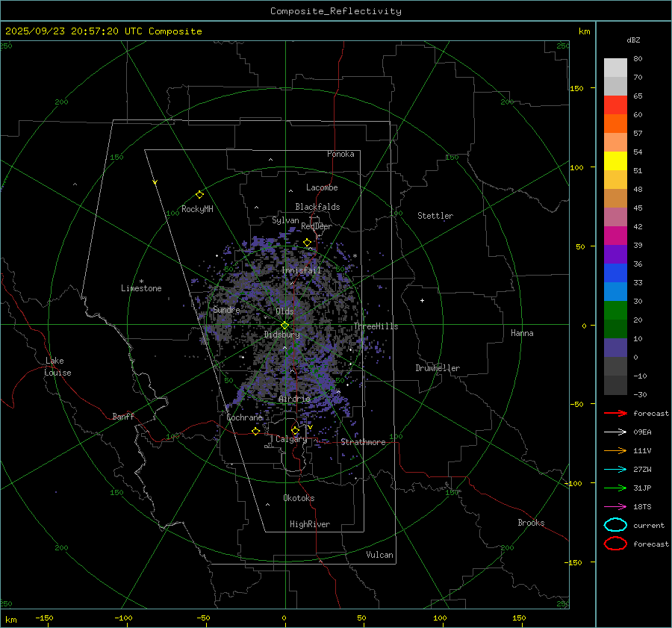
Task: Select the cyan 27ZW arrow icon
Action: 615,469
